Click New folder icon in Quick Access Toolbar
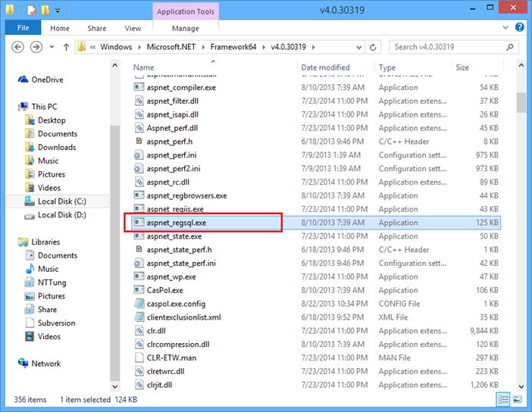The height and width of the screenshot is (412, 532). 45,11
